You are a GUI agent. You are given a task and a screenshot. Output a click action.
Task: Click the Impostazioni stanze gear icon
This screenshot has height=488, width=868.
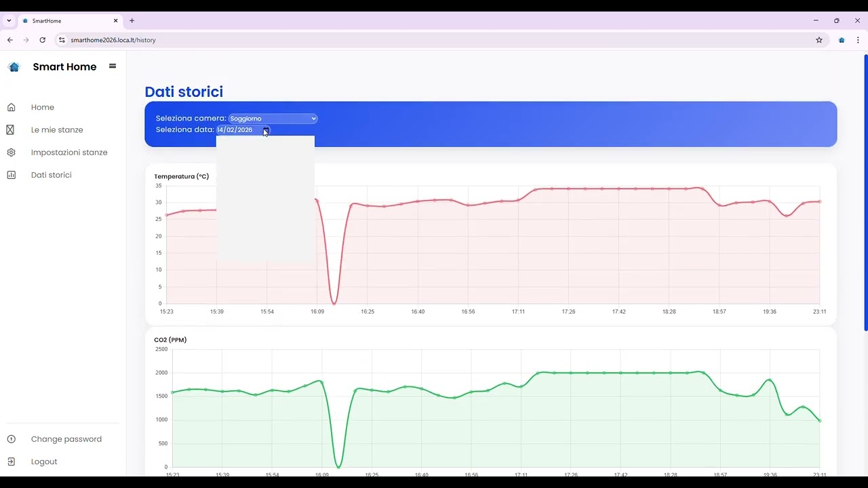coord(11,152)
